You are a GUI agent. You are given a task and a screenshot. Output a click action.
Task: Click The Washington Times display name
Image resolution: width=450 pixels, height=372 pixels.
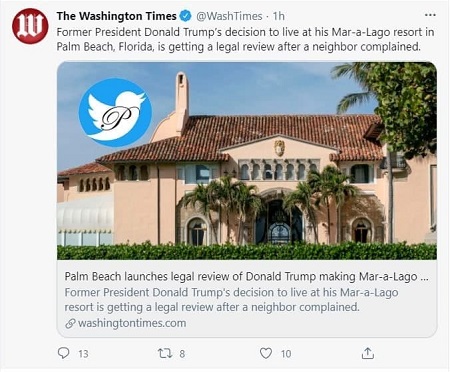(116, 16)
